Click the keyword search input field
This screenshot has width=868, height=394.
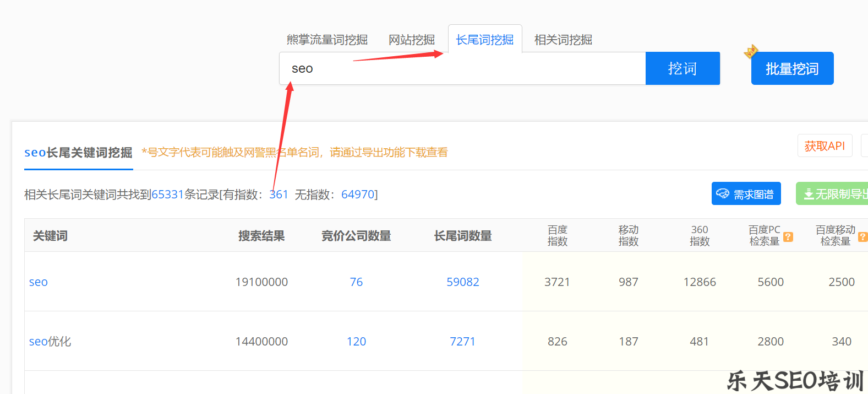[x=462, y=69]
